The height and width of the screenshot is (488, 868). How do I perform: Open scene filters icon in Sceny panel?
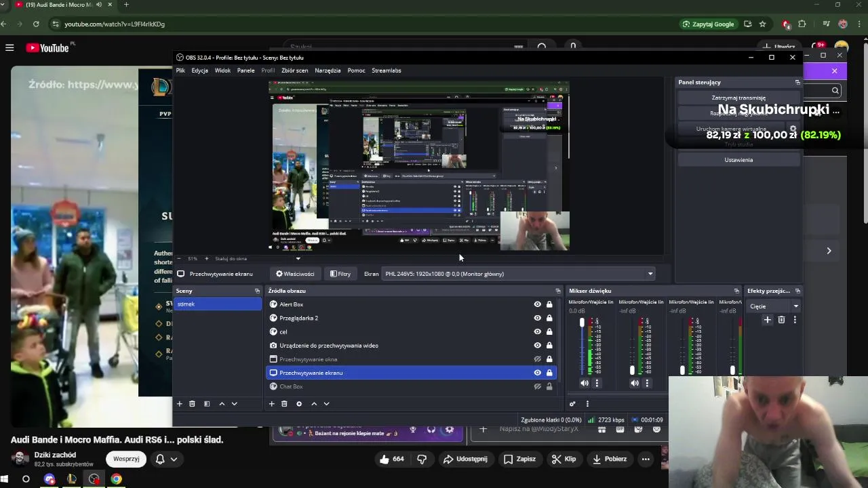207,404
